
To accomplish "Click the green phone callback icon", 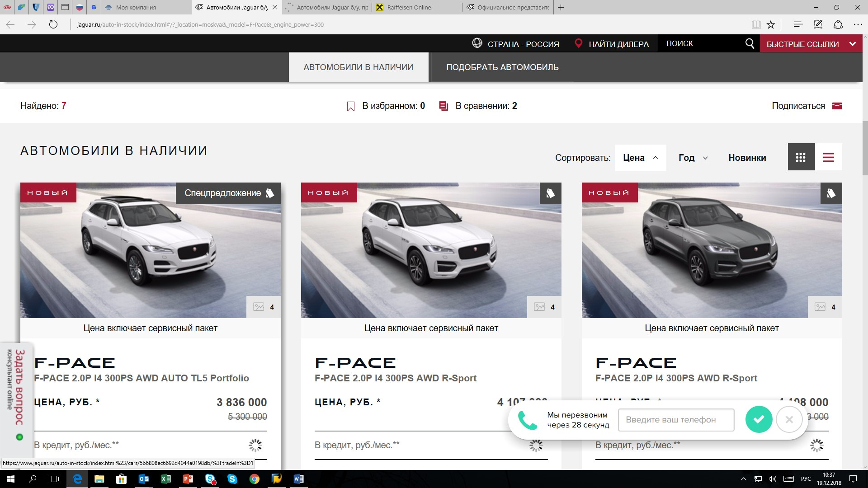I will coord(527,420).
